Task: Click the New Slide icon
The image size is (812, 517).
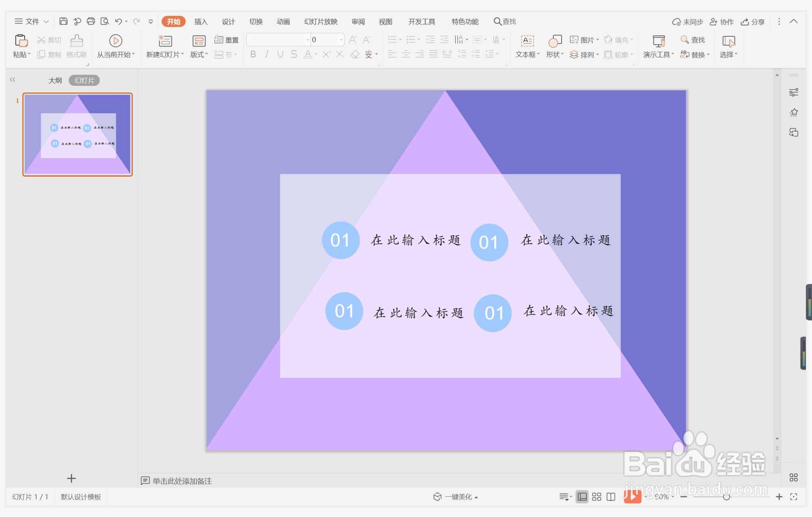Action: [x=165, y=41]
